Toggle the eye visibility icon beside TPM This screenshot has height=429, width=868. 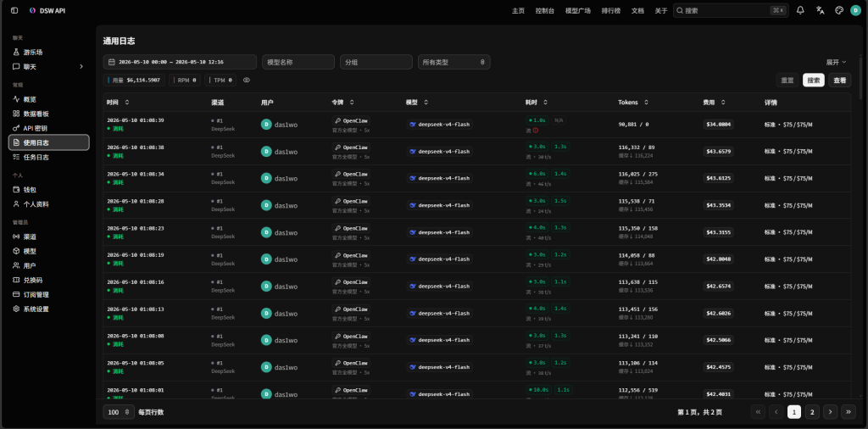(247, 81)
